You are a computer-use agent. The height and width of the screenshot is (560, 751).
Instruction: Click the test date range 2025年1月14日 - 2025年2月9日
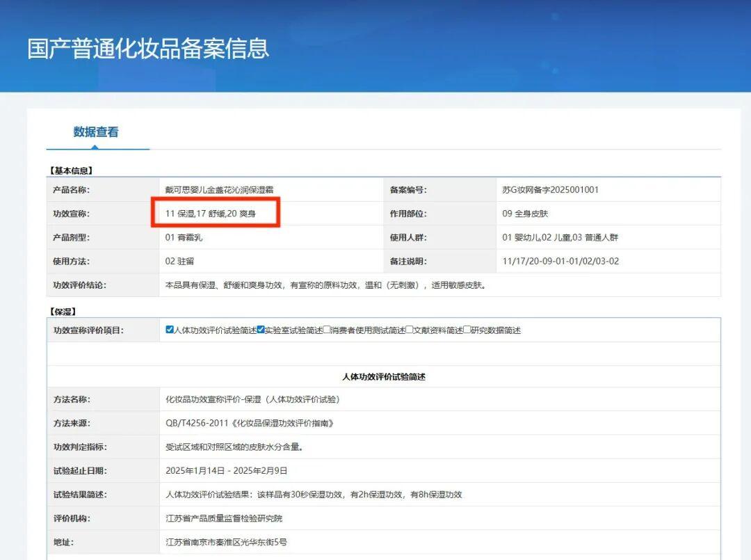226,471
